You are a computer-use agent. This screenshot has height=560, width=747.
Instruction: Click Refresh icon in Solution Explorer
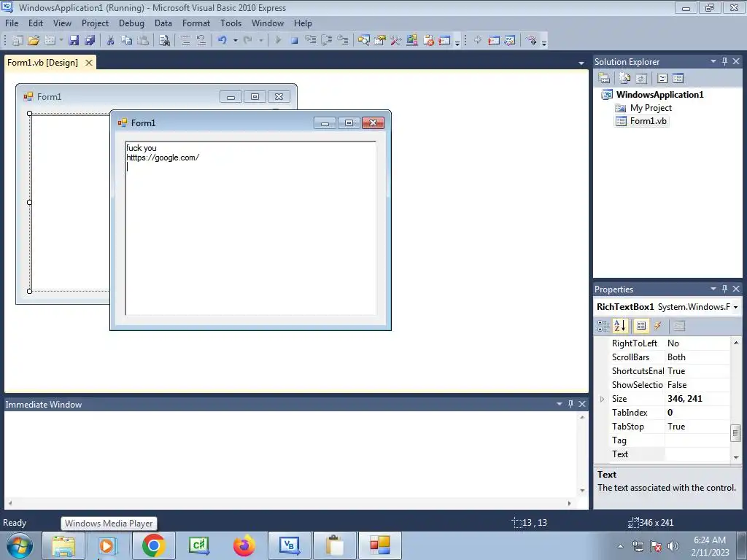(x=641, y=79)
